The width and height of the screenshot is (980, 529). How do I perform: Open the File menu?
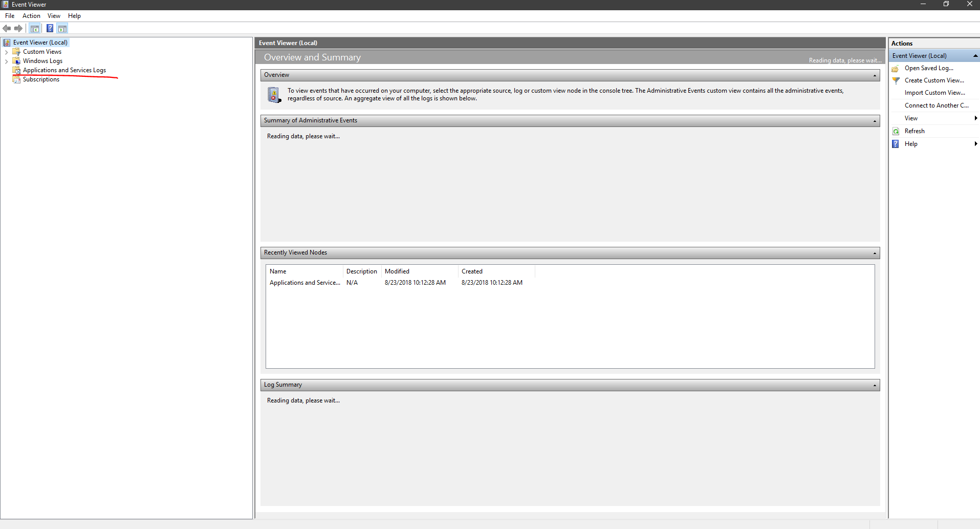(x=10, y=16)
